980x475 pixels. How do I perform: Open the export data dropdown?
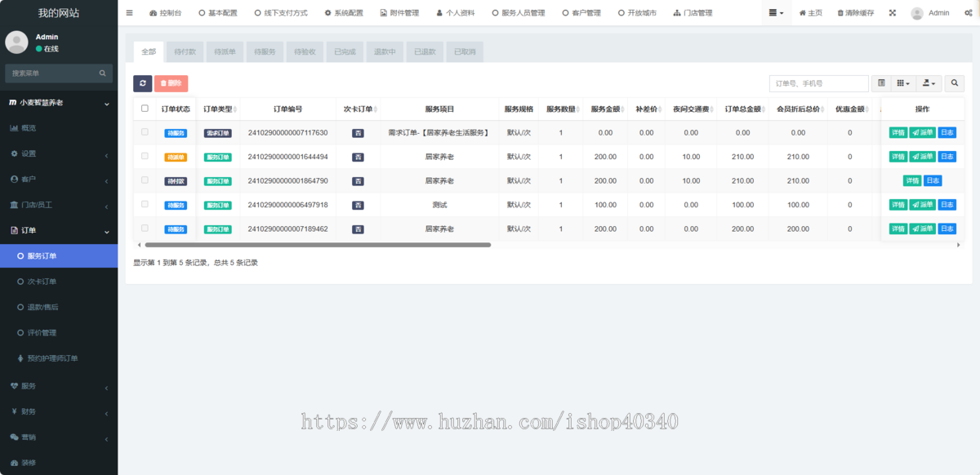click(929, 83)
